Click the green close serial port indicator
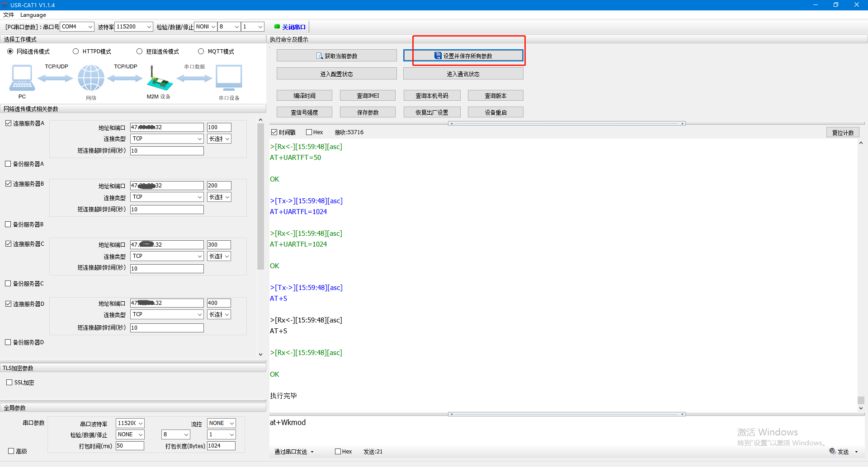Viewport: 868px width, 467px height. click(x=277, y=27)
